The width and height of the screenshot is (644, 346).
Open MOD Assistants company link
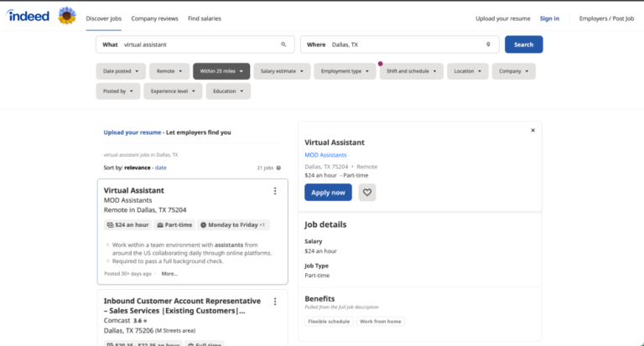tap(325, 155)
